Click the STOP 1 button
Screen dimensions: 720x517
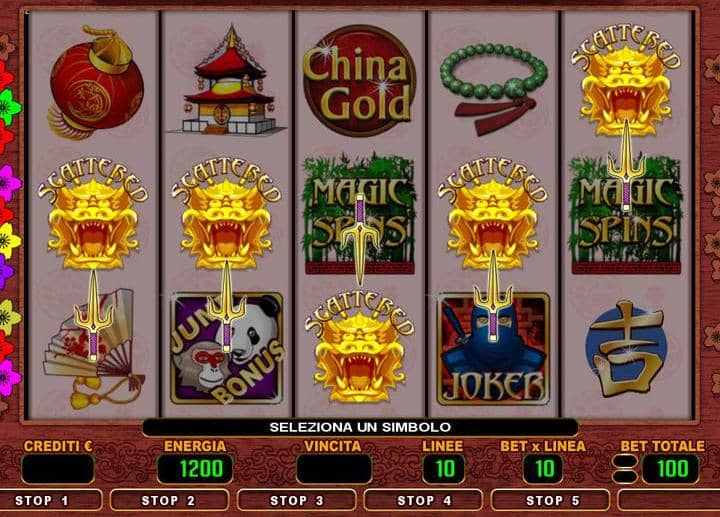(x=51, y=500)
